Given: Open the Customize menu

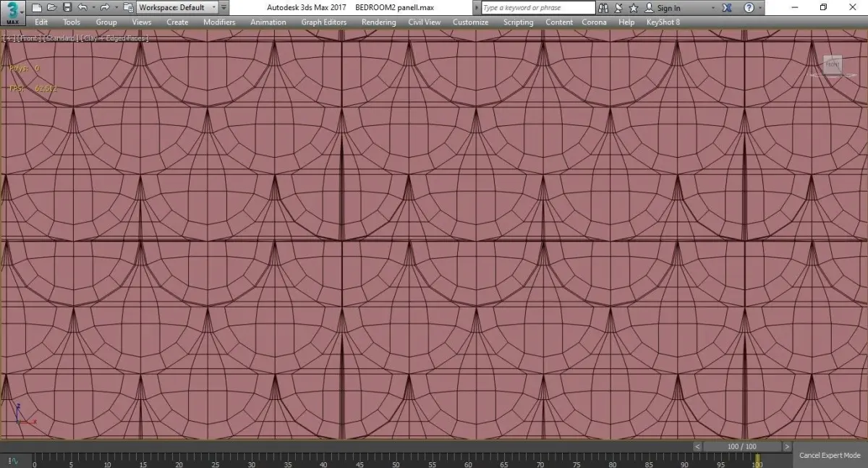Looking at the screenshot, I should [471, 22].
